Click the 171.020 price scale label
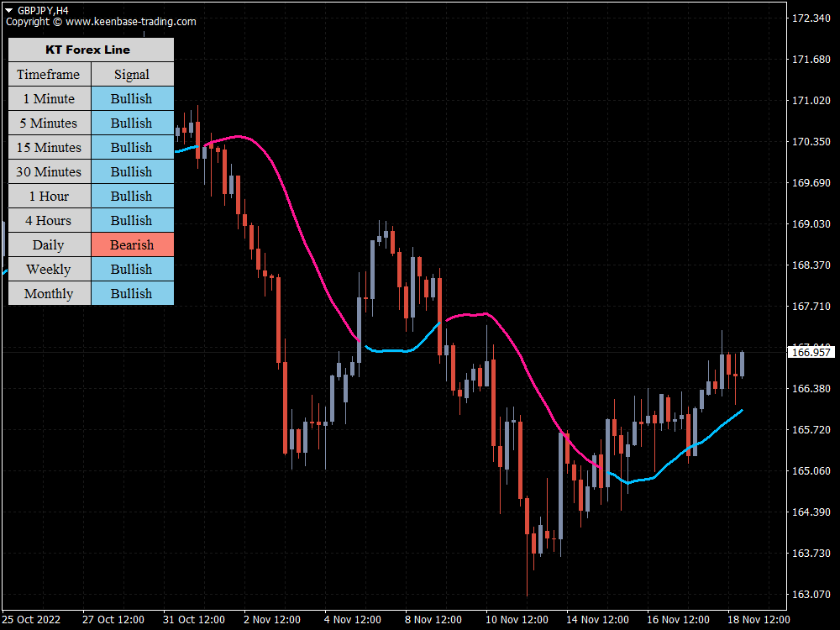840x630 pixels. (x=811, y=101)
